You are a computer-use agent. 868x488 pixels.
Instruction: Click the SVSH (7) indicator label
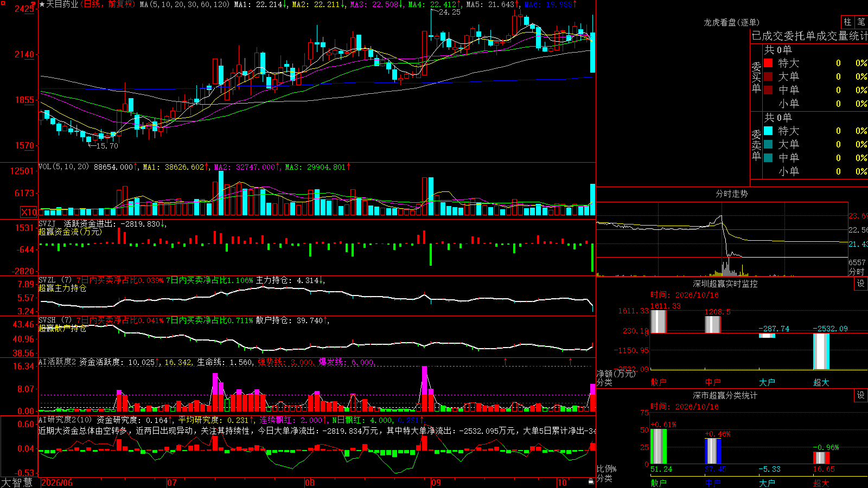point(55,320)
